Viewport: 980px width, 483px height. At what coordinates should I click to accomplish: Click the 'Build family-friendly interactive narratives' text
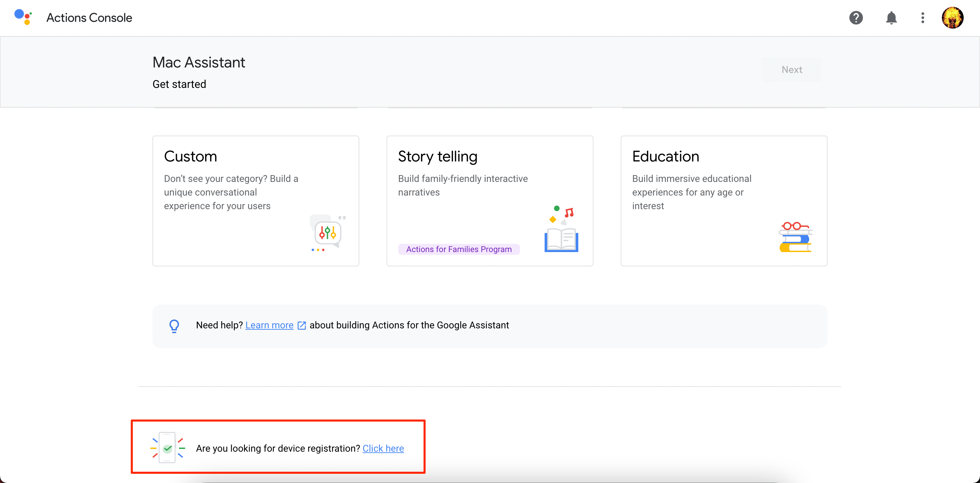[x=463, y=186]
